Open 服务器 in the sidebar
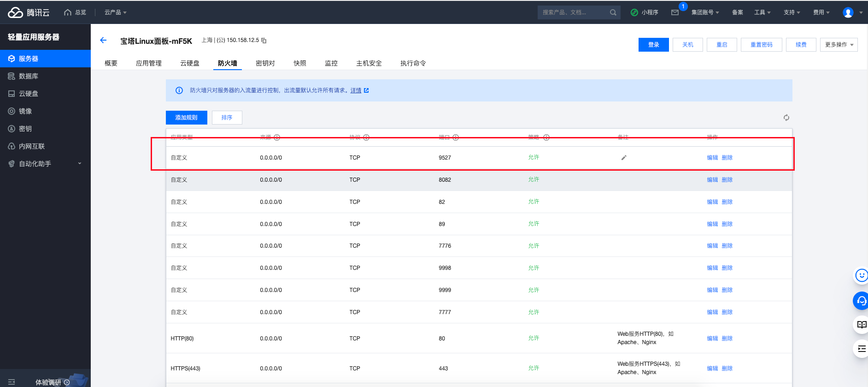Viewport: 868px width, 387px height. point(45,59)
